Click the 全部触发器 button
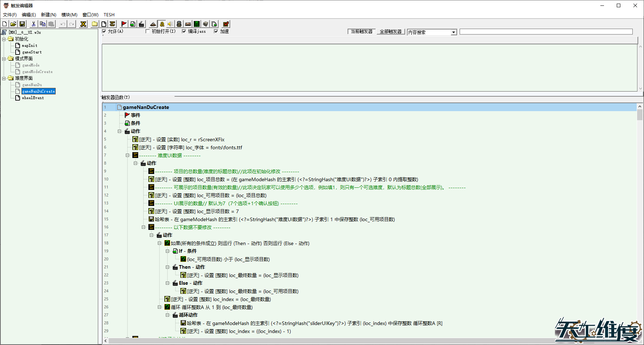 (x=391, y=32)
